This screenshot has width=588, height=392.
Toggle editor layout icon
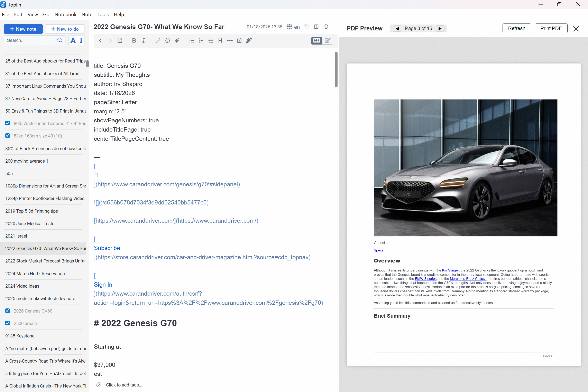click(x=316, y=27)
